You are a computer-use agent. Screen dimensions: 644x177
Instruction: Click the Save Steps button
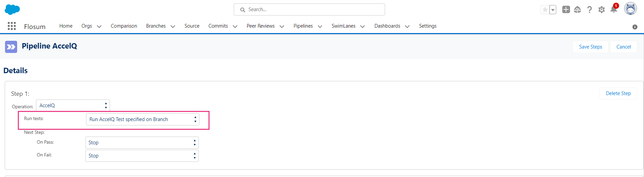pyautogui.click(x=591, y=47)
